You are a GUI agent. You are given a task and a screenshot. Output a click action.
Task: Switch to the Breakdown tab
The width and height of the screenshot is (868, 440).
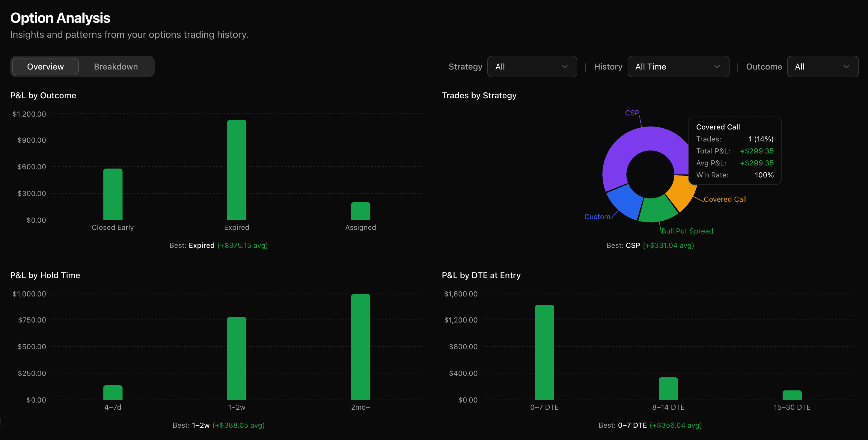coord(116,66)
